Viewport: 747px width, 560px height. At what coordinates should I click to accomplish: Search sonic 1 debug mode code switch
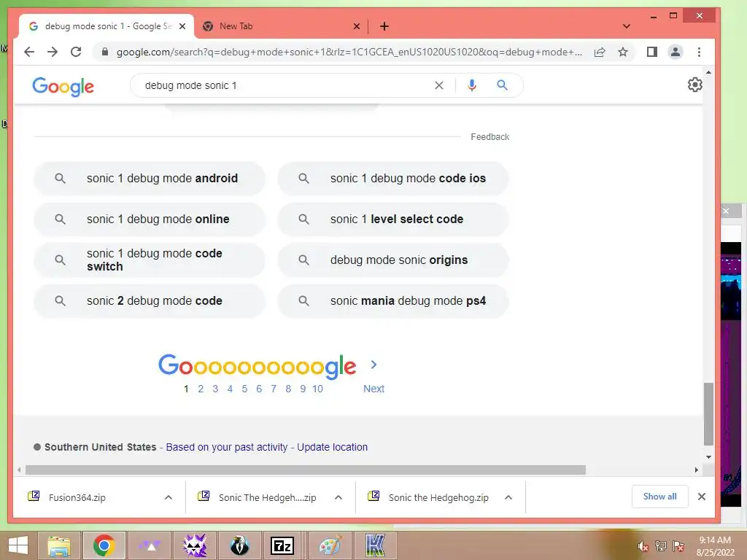pyautogui.click(x=149, y=260)
